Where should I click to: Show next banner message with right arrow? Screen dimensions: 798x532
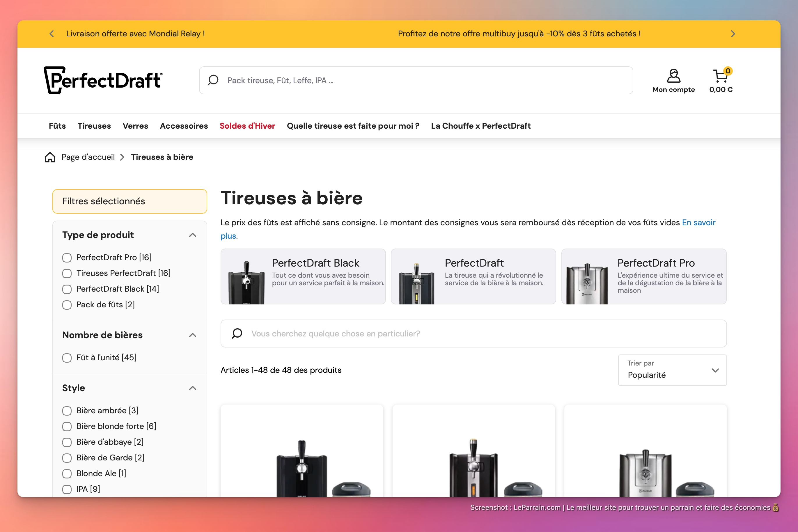(733, 33)
